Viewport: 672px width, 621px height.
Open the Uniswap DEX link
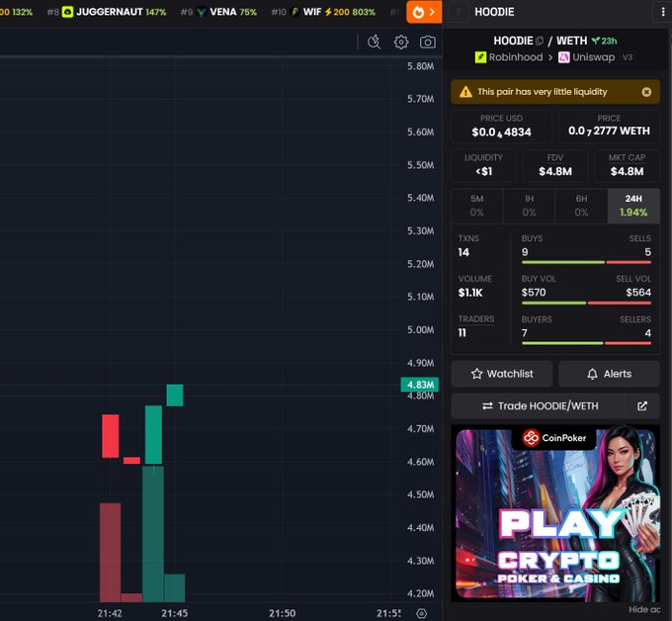[587, 57]
